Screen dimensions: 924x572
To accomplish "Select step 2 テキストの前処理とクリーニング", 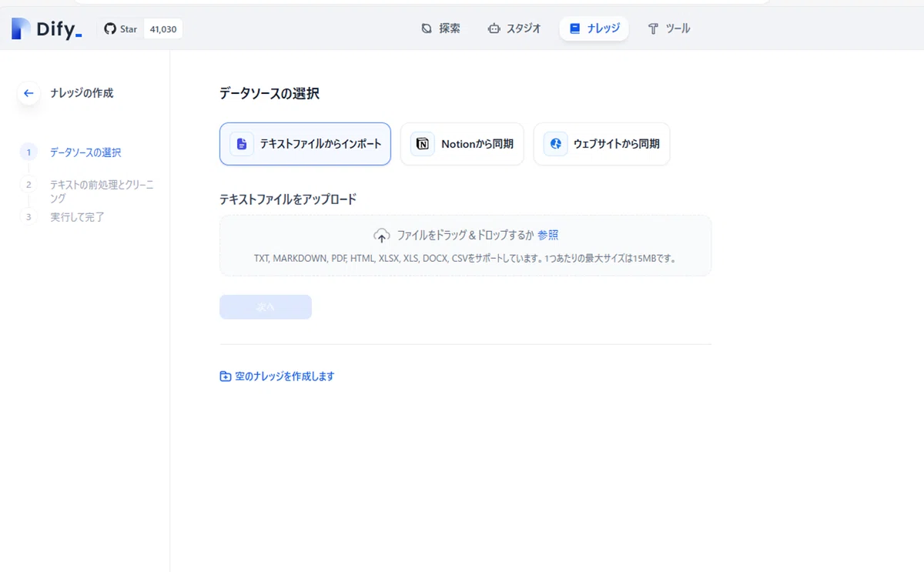I will [102, 191].
